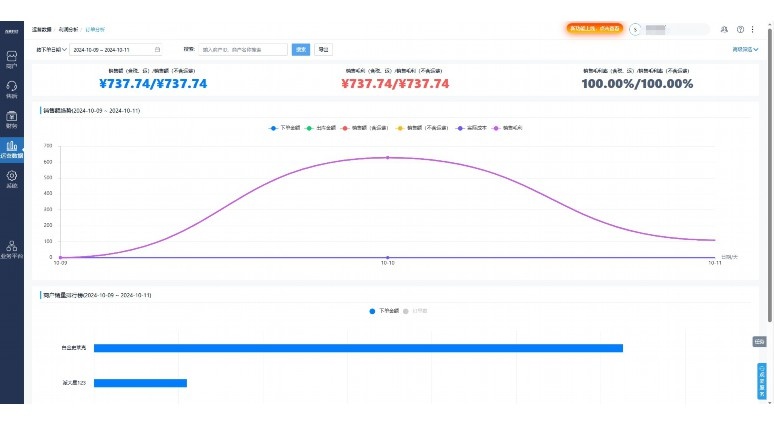Open the notifications bell icon in the header

tap(724, 30)
